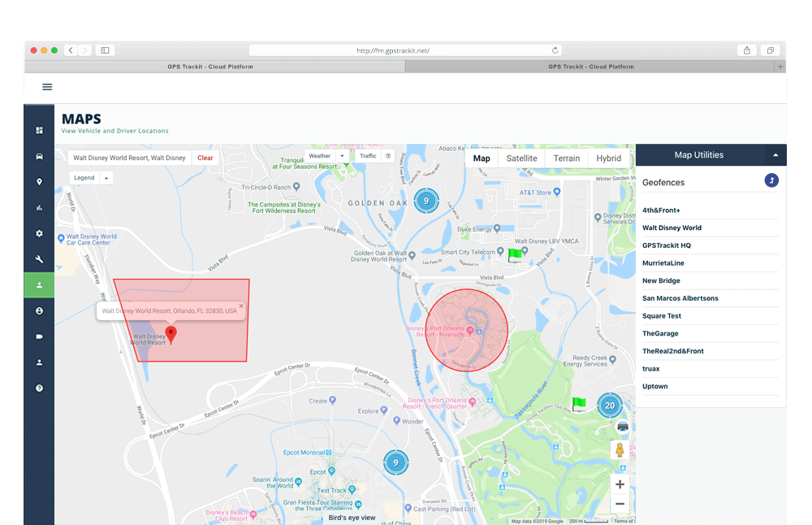Select the Uptown geofence
812x525 pixels.
[x=710, y=387]
